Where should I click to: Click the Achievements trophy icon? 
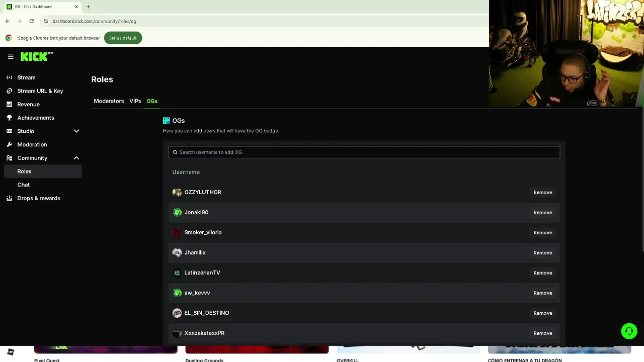pos(9,118)
